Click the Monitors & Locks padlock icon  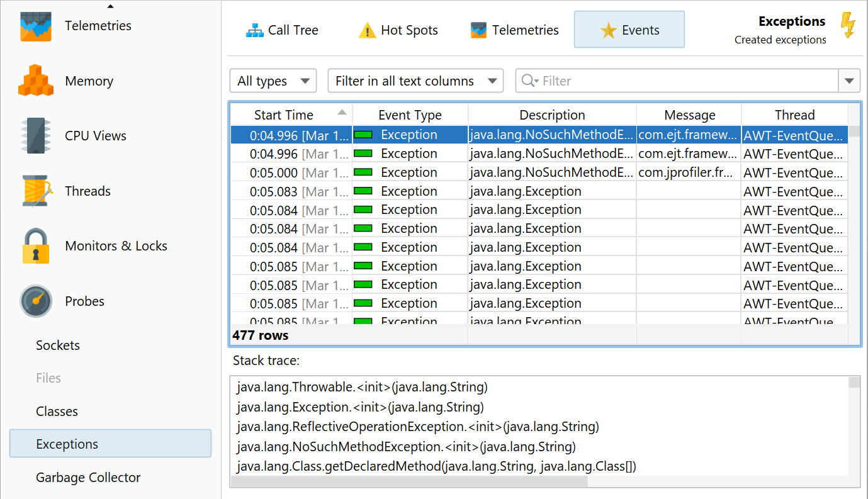[35, 246]
